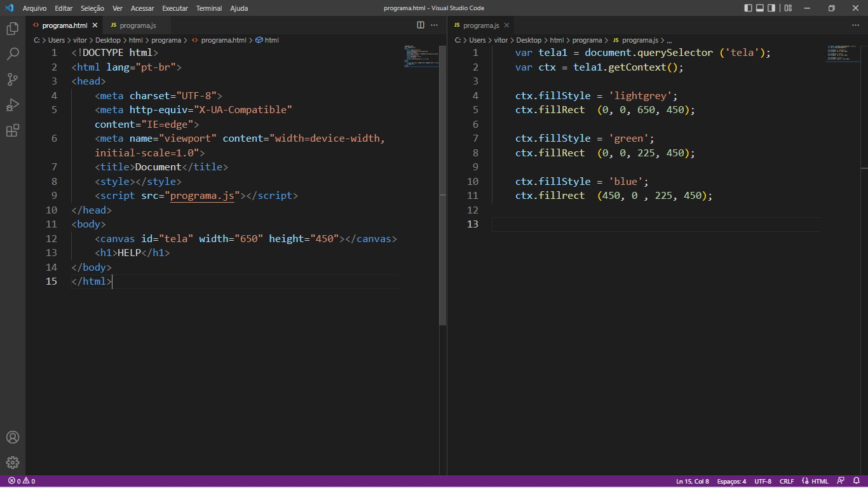Viewport: 868px width, 488px height.
Task: Toggle the Primary Side Bar visibility
Action: pyautogui.click(x=748, y=8)
